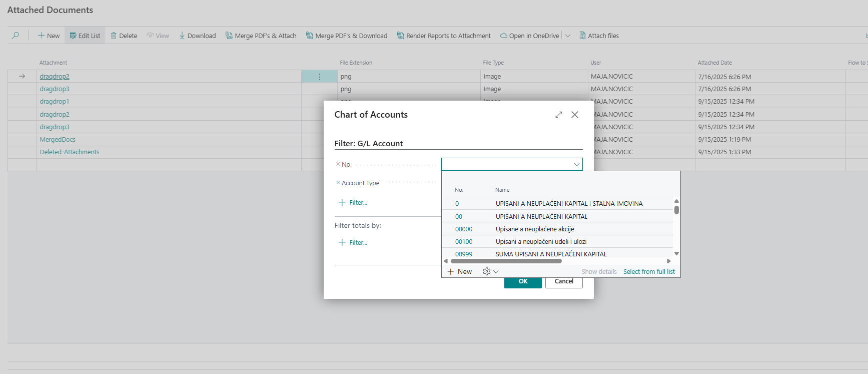The width and height of the screenshot is (868, 374).
Task: Delete the selected attachment
Action: (x=124, y=36)
